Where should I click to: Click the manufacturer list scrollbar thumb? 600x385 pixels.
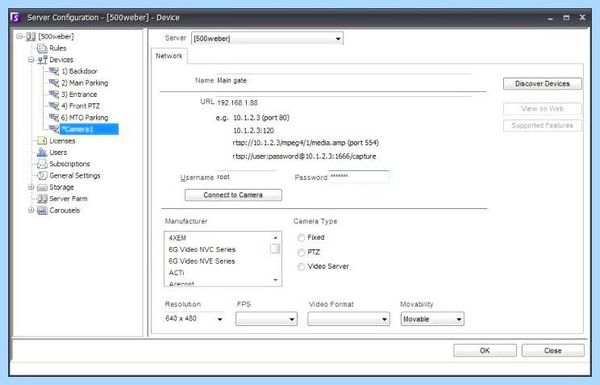(x=275, y=249)
